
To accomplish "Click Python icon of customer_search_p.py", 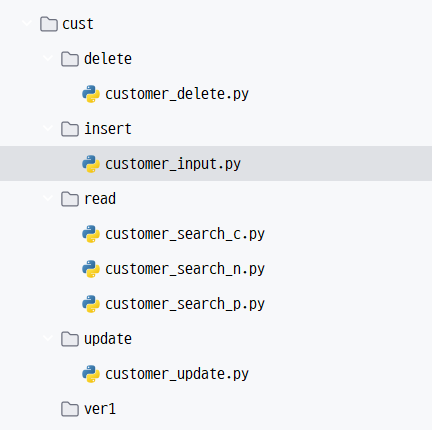I will 91,304.
